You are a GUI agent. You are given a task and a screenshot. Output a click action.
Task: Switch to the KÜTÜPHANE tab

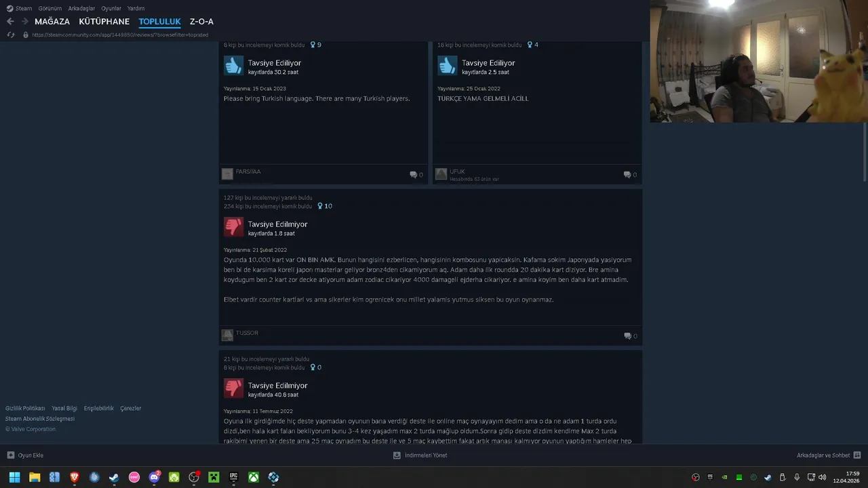pyautogui.click(x=104, y=22)
